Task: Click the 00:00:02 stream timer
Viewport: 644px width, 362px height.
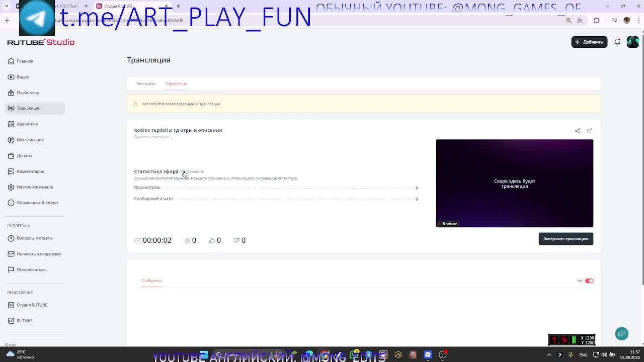Action: coord(153,240)
